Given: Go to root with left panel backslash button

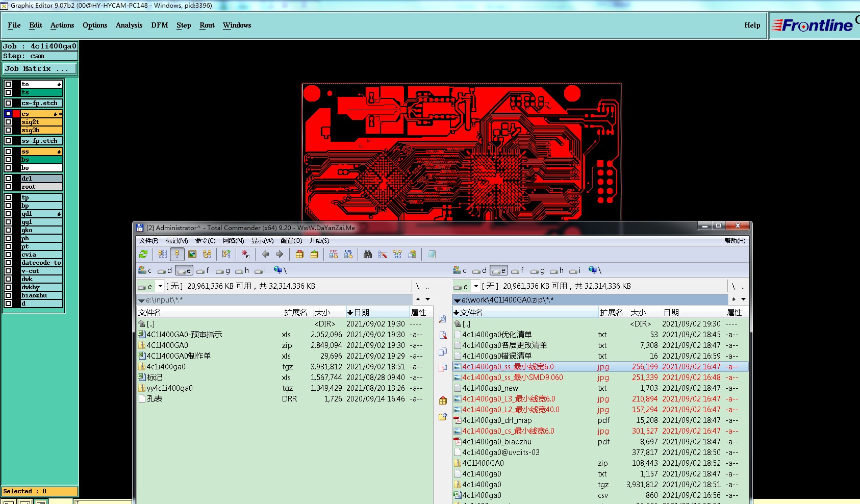Looking at the screenshot, I should [418, 286].
